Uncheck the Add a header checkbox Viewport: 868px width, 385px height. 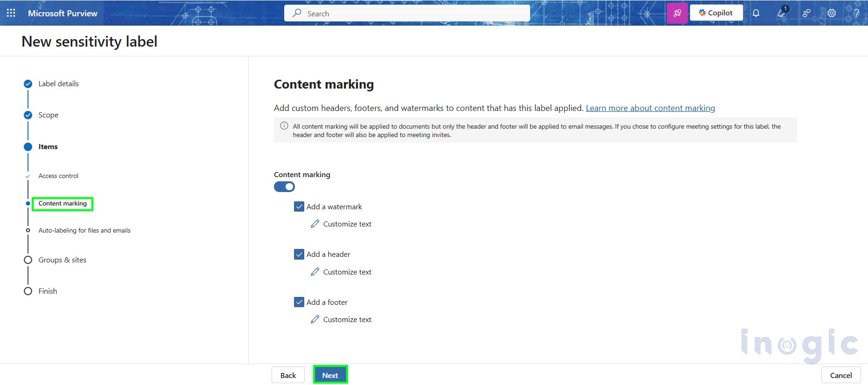299,254
